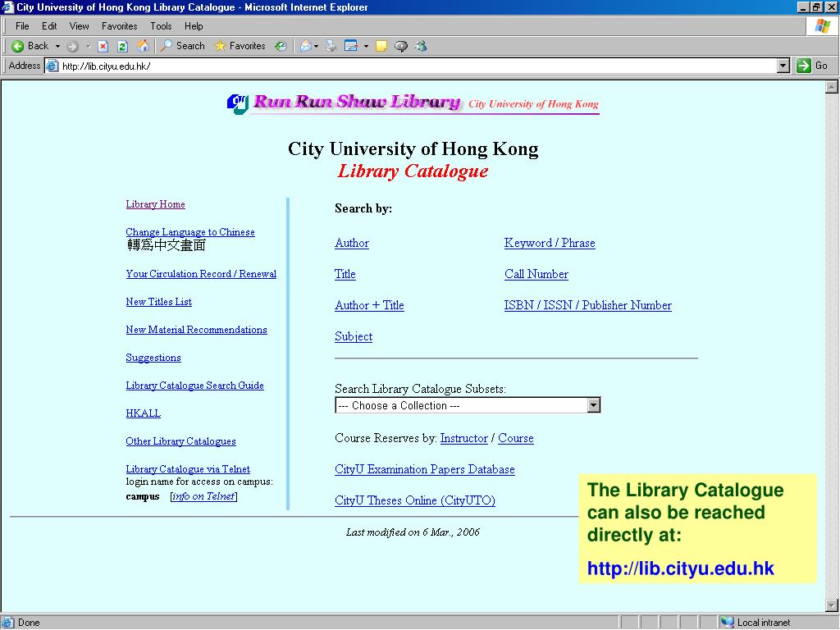Follow the Library Home link

click(x=155, y=204)
